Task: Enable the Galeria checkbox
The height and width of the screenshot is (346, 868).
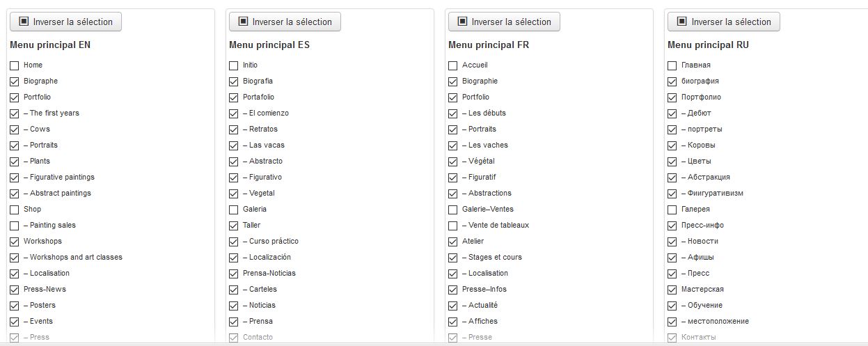Action: [234, 210]
